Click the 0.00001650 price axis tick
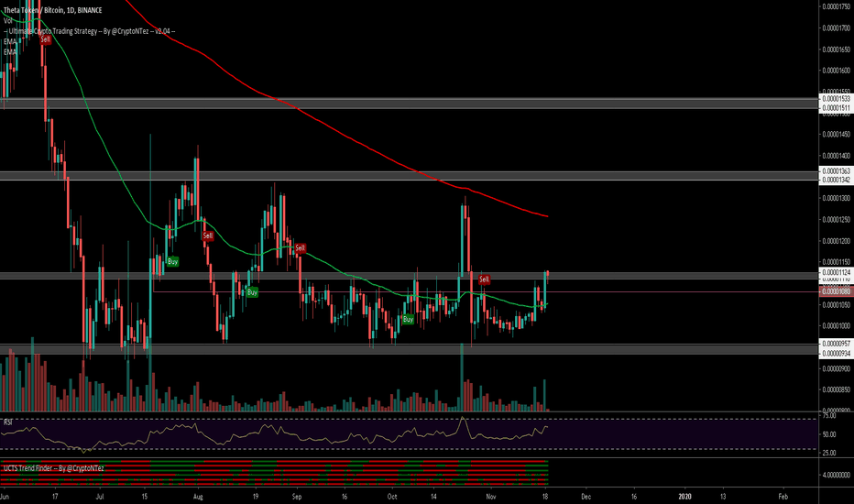Screen dimensions: 854x504 tap(836, 49)
